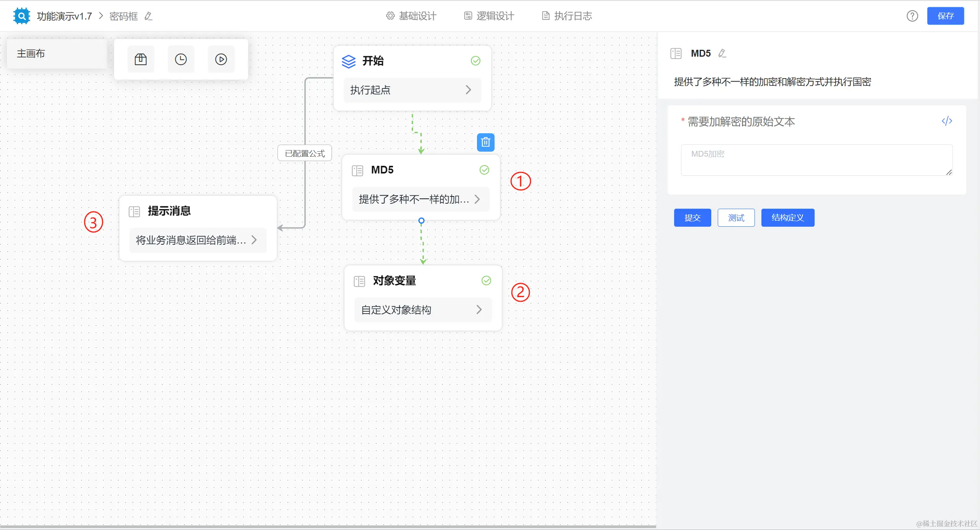Switch to 执行日志 tab
Screen dimensions: 980x530
567,16
